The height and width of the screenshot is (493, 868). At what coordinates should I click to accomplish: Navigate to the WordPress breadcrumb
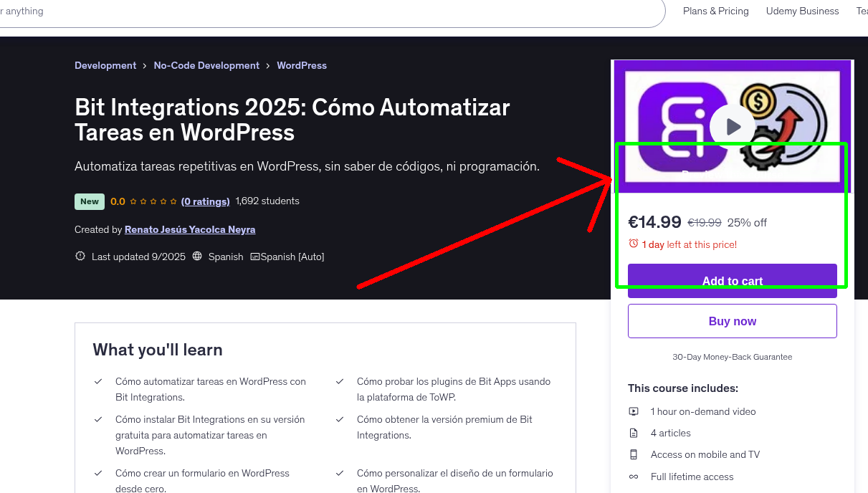click(301, 65)
